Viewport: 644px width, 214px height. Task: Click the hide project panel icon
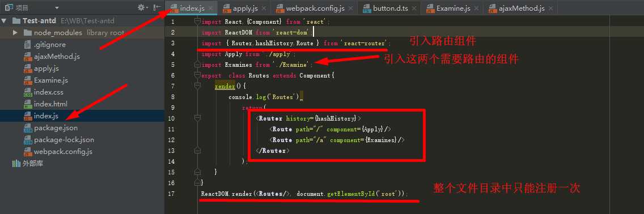coord(156,7)
